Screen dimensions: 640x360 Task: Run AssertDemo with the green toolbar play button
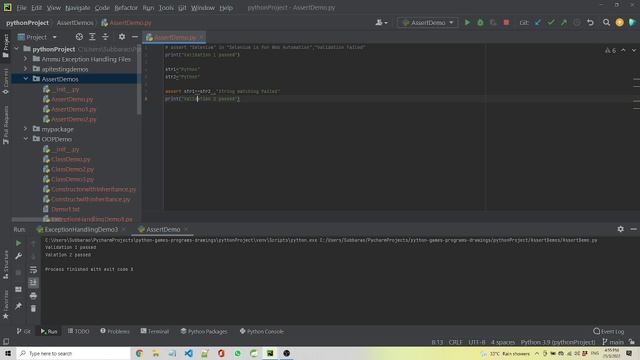(x=467, y=23)
